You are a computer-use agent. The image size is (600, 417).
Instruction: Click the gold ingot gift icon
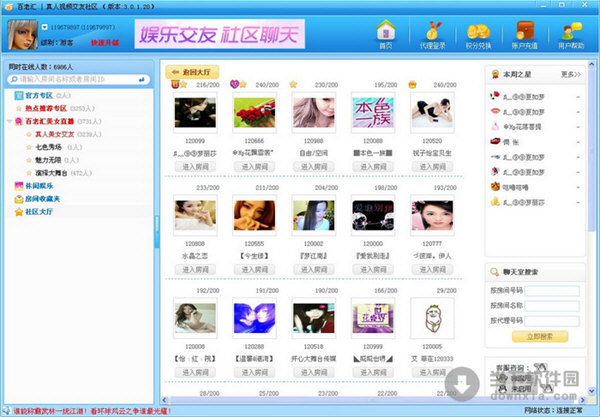click(495, 201)
